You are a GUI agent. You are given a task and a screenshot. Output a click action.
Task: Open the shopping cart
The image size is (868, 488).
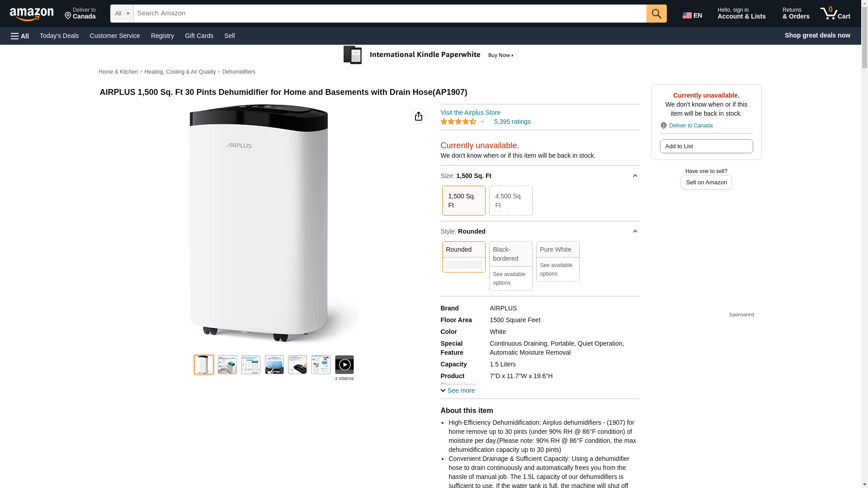[835, 14]
